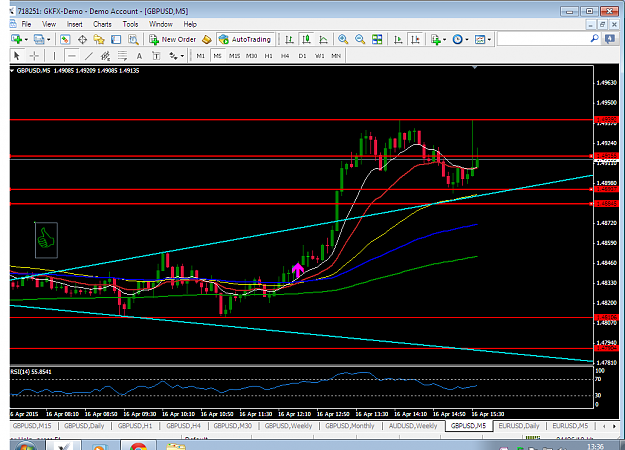This screenshot has width=625, height=450.
Task: Open the File menu
Action: click(x=26, y=24)
